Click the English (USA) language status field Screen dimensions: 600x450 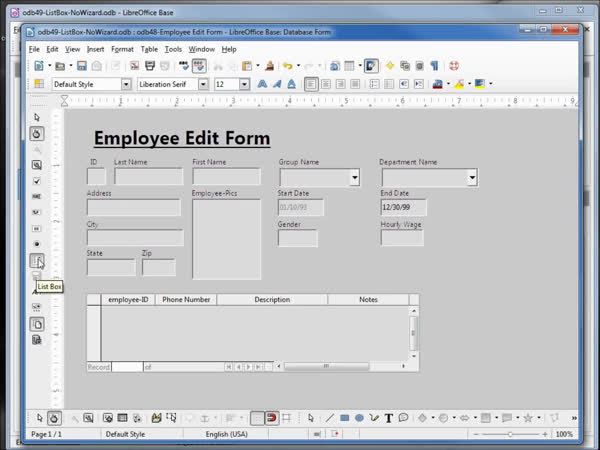point(227,434)
